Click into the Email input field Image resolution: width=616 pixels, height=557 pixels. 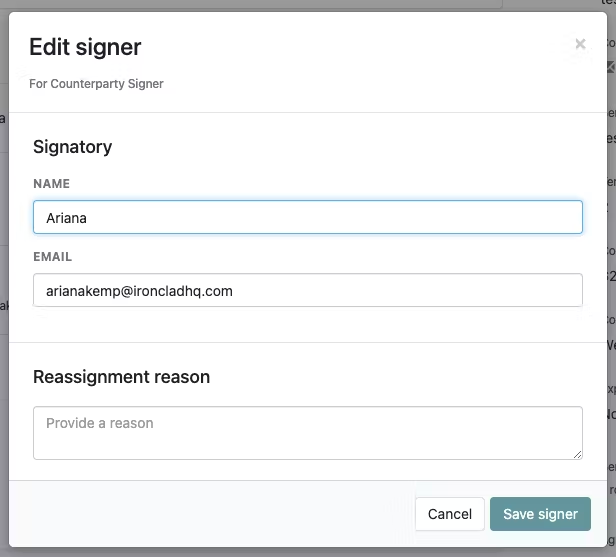308,290
